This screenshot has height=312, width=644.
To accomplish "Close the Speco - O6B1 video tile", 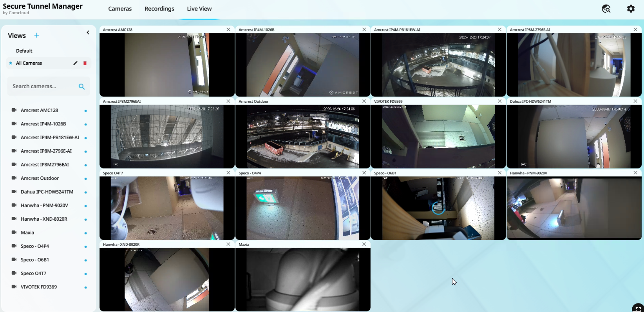I will [500, 173].
